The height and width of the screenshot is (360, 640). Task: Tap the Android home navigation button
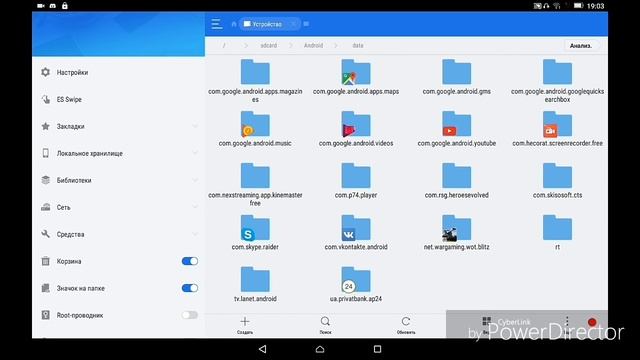click(320, 349)
